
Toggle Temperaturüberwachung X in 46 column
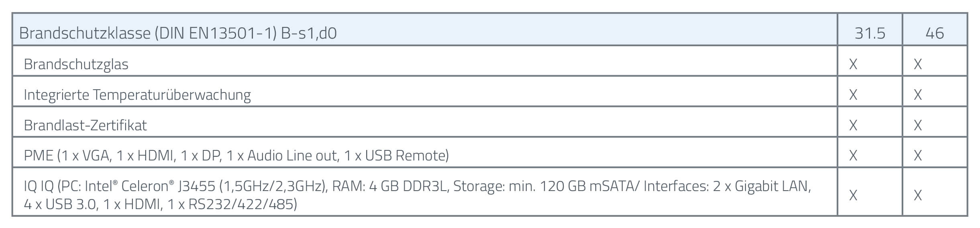pos(918,94)
